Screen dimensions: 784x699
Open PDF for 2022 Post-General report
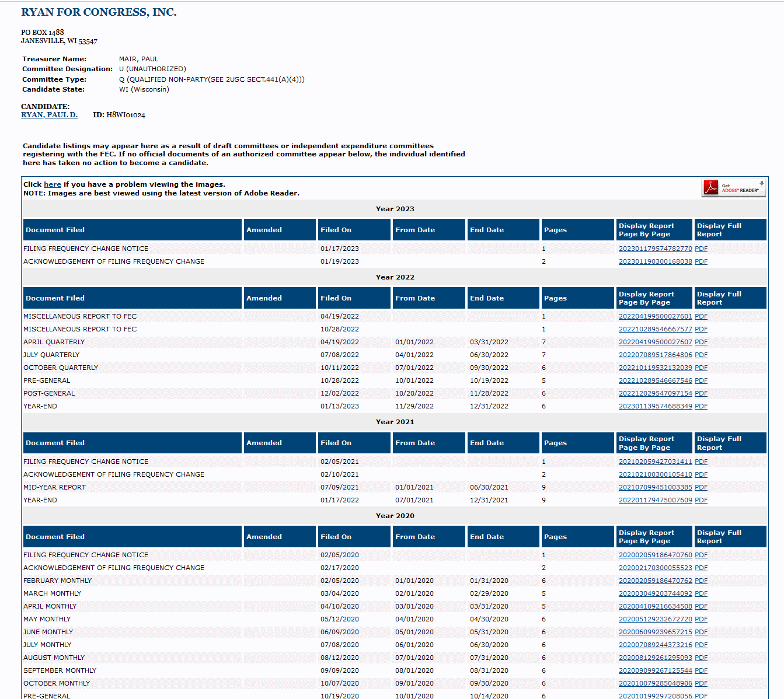click(x=701, y=393)
